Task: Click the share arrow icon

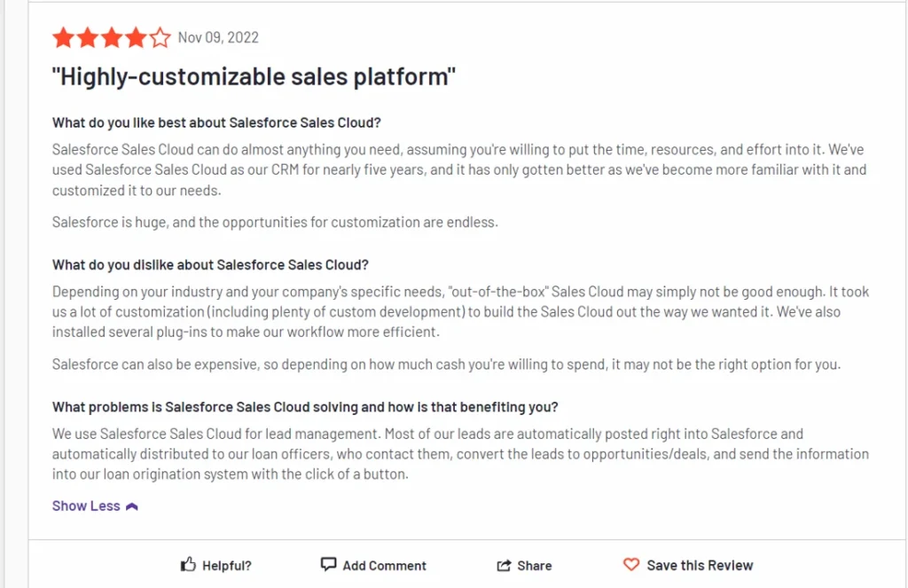Action: [x=504, y=565]
